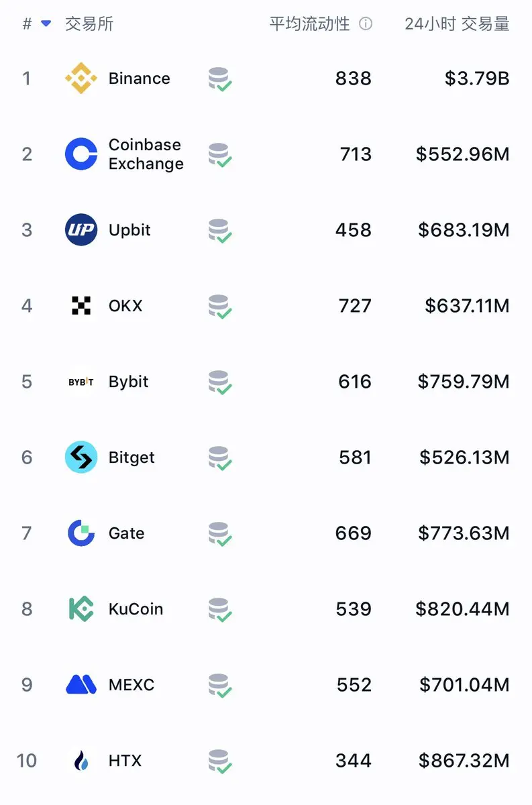
Task: Click the Gate logo icon
Action: click(x=81, y=533)
